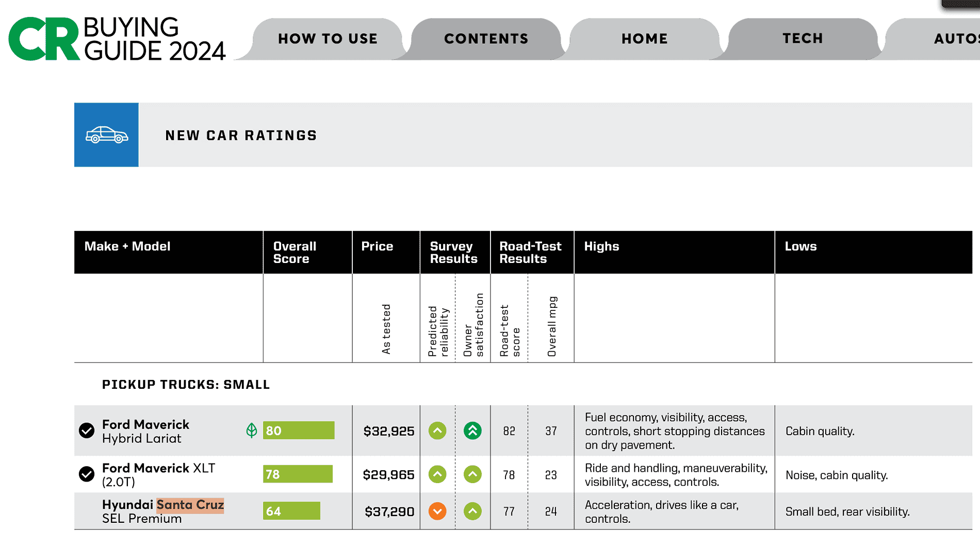Click the 'Overall mpg' sub-header
The height and width of the screenshot is (545, 980).
(552, 326)
